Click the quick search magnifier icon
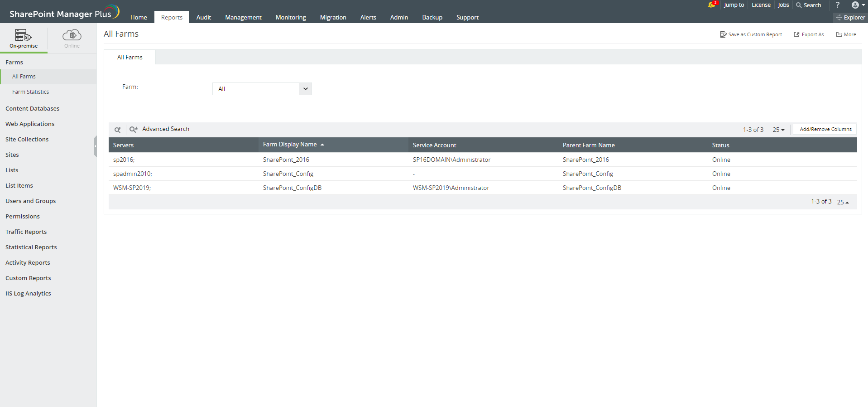The image size is (868, 407). pyautogui.click(x=117, y=130)
